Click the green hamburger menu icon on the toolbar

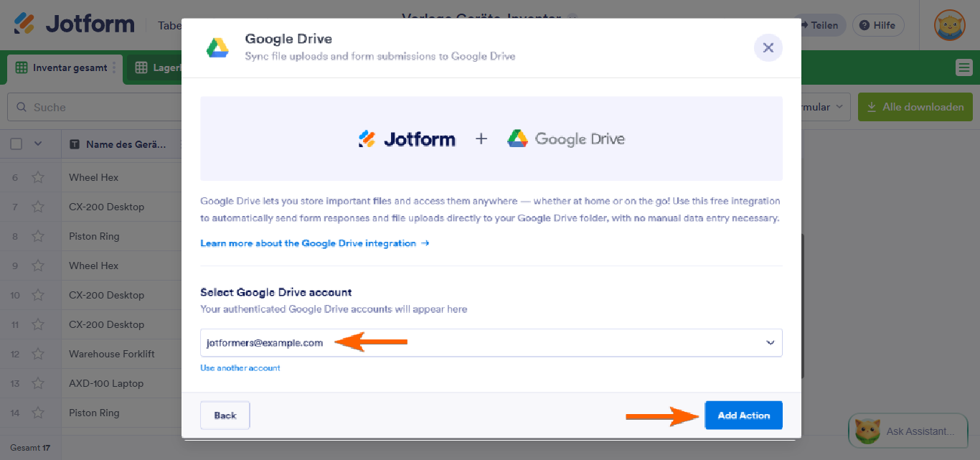pos(964,67)
